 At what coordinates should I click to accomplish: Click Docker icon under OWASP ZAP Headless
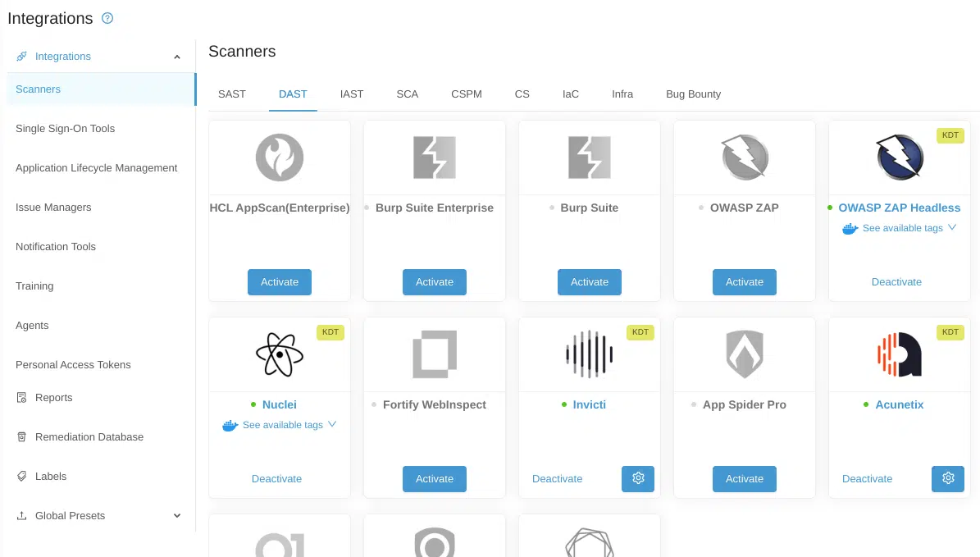pyautogui.click(x=850, y=229)
